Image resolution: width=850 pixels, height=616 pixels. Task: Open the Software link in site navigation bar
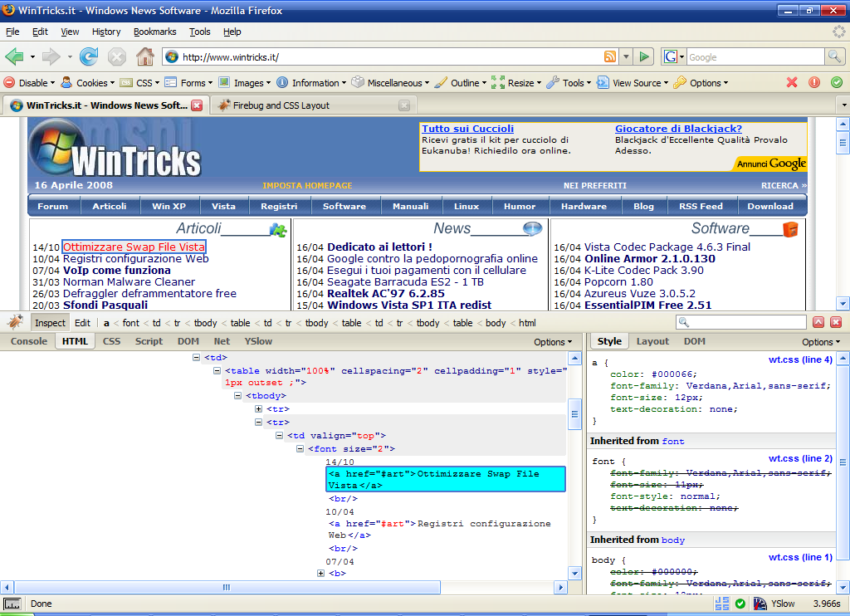click(344, 206)
